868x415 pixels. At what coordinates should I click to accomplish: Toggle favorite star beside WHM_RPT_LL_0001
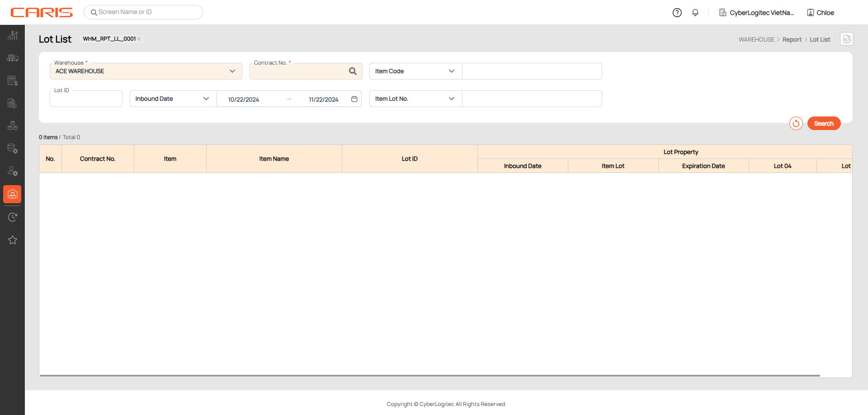139,39
